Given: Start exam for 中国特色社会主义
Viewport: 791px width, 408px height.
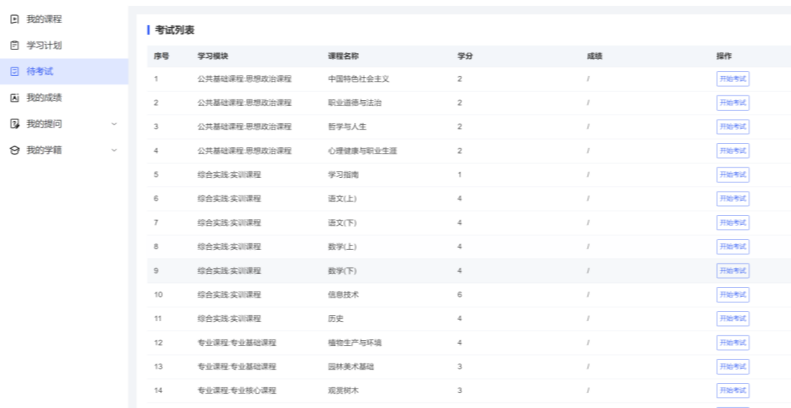Looking at the screenshot, I should 732,79.
